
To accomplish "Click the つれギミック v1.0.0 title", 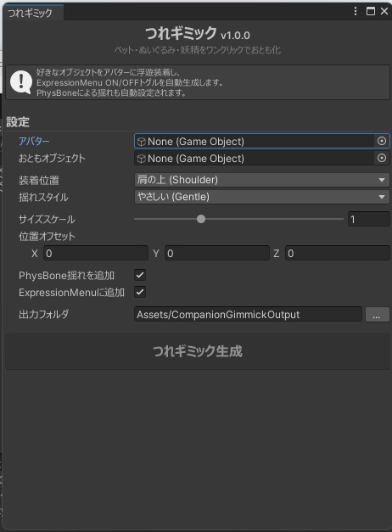I will point(198,34).
